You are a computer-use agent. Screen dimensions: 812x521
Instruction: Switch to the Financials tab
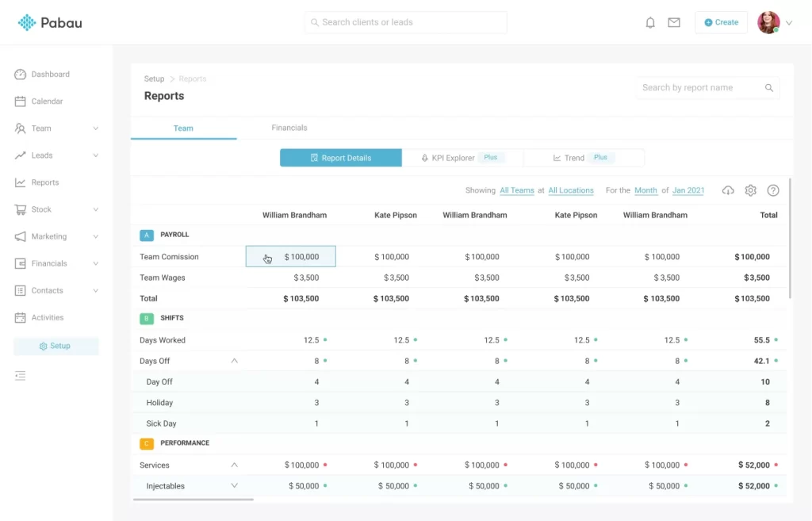pyautogui.click(x=289, y=128)
